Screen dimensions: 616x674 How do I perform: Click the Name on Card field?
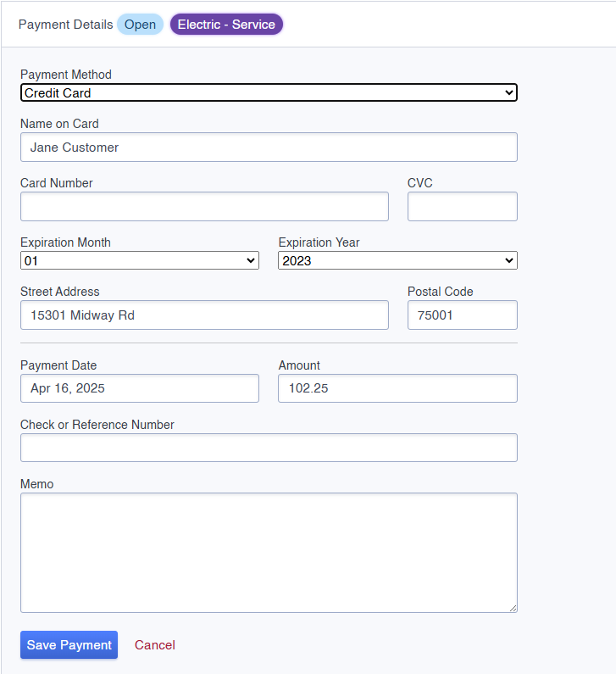(269, 148)
